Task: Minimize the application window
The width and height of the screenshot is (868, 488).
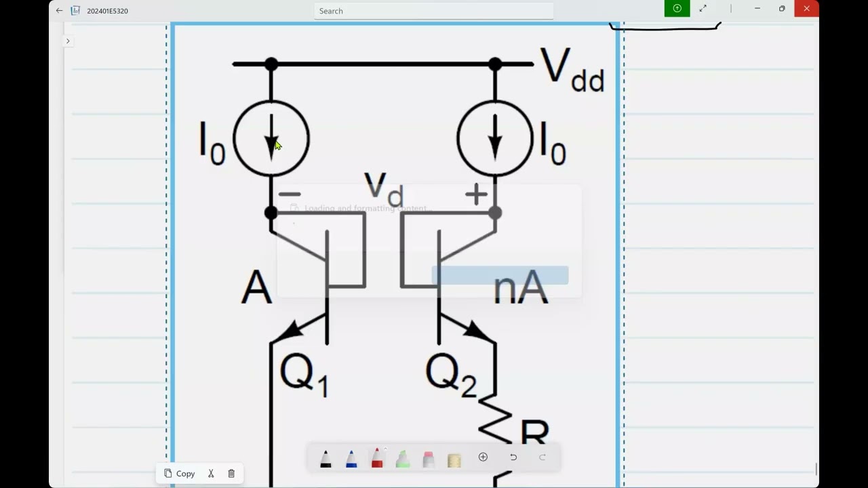Action: click(757, 8)
